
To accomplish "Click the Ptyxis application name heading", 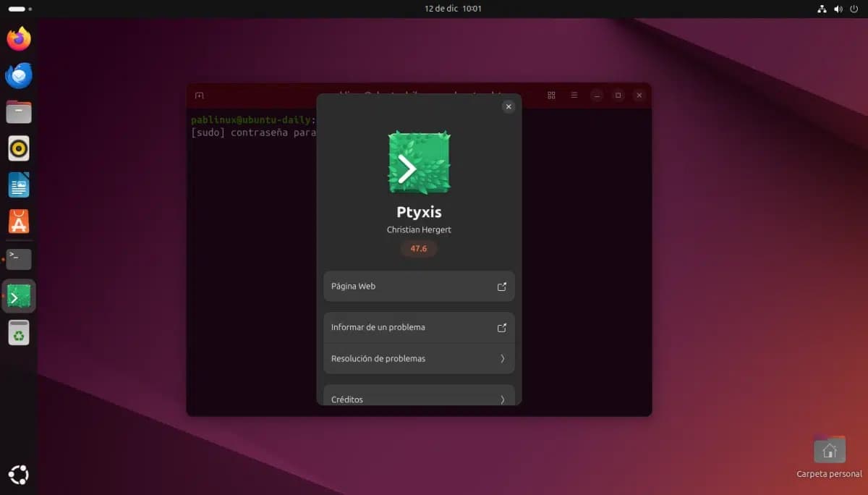I will pyautogui.click(x=419, y=212).
